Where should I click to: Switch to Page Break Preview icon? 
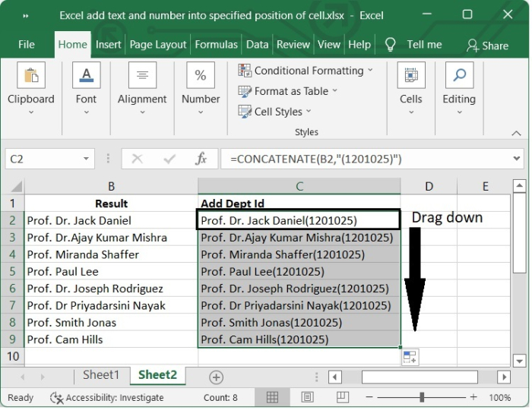342,397
